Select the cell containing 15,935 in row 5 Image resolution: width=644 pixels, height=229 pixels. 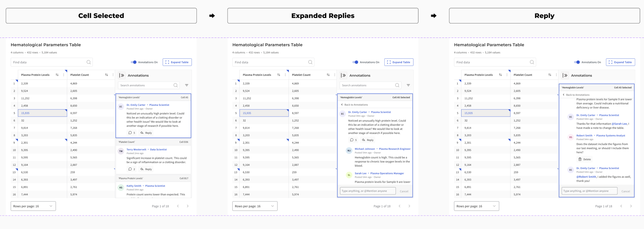42,113
